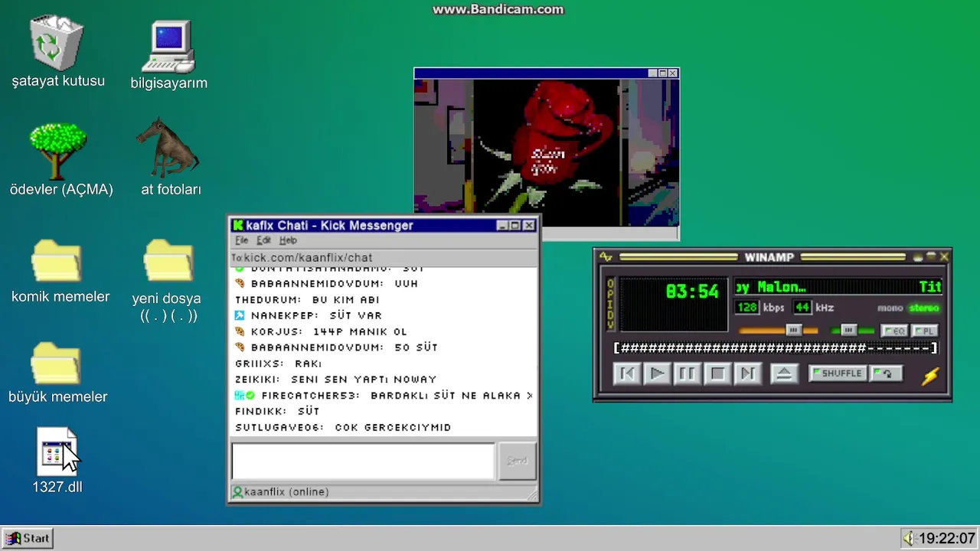The height and width of the screenshot is (551, 980).
Task: Click the taskbar clock showing 19:22:07
Action: [x=947, y=538]
